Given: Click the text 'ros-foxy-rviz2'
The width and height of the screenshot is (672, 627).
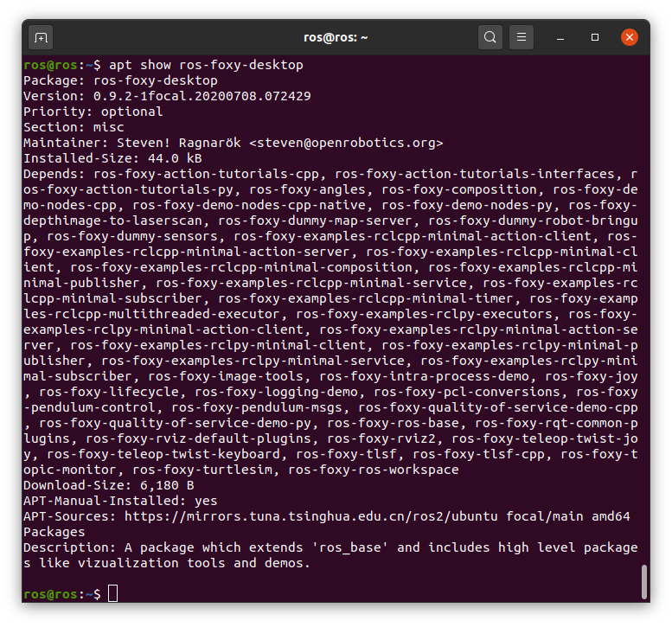Looking at the screenshot, I should 381,438.
